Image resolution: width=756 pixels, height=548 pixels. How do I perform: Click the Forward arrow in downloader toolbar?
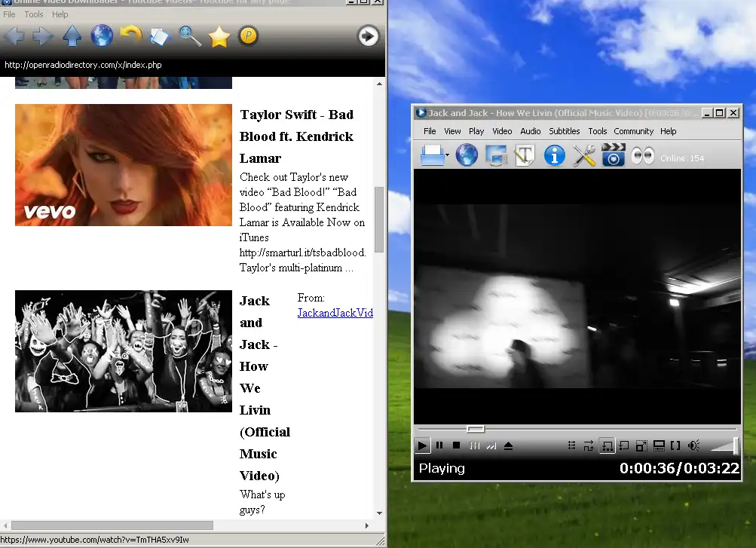click(x=43, y=36)
